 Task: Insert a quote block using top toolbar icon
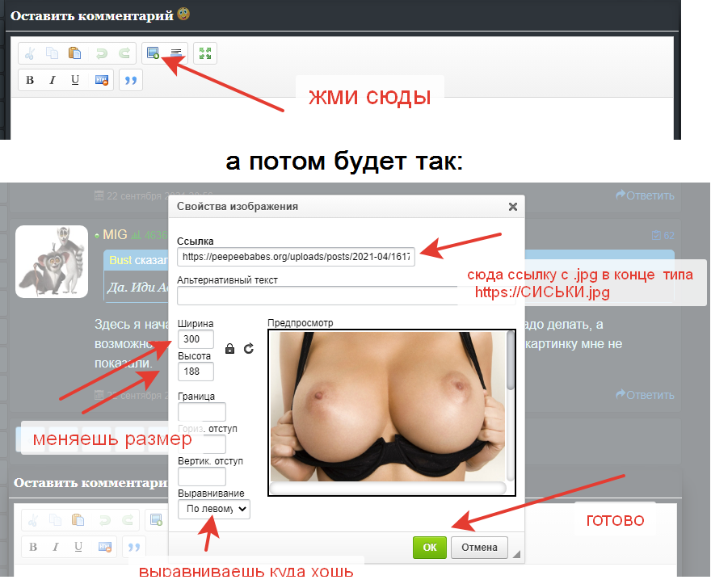pyautogui.click(x=131, y=80)
